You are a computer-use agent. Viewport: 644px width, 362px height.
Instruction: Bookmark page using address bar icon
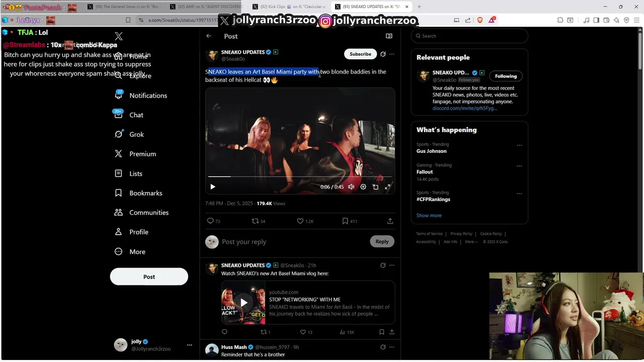128,20
